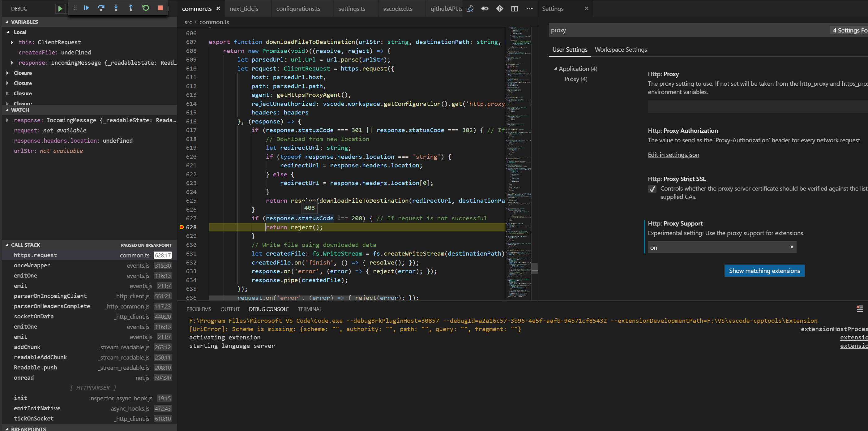
Task: Stop debugging with the red square
Action: [x=160, y=8]
